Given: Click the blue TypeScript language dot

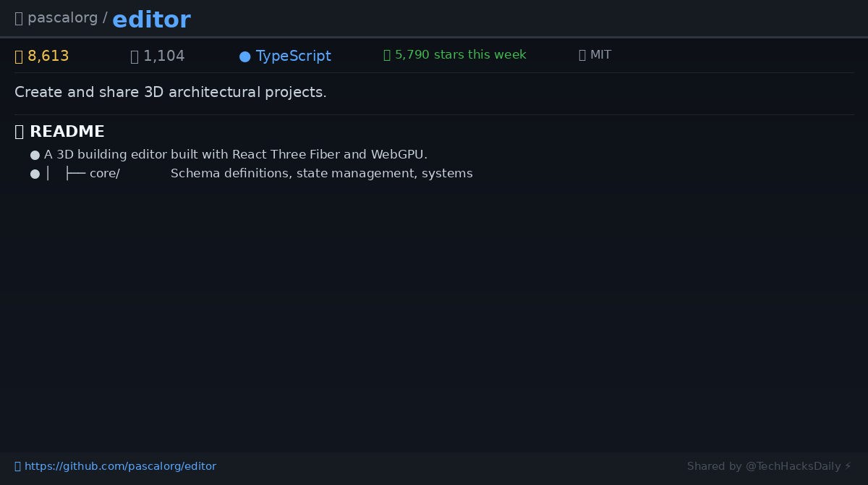Looking at the screenshot, I should click(245, 56).
